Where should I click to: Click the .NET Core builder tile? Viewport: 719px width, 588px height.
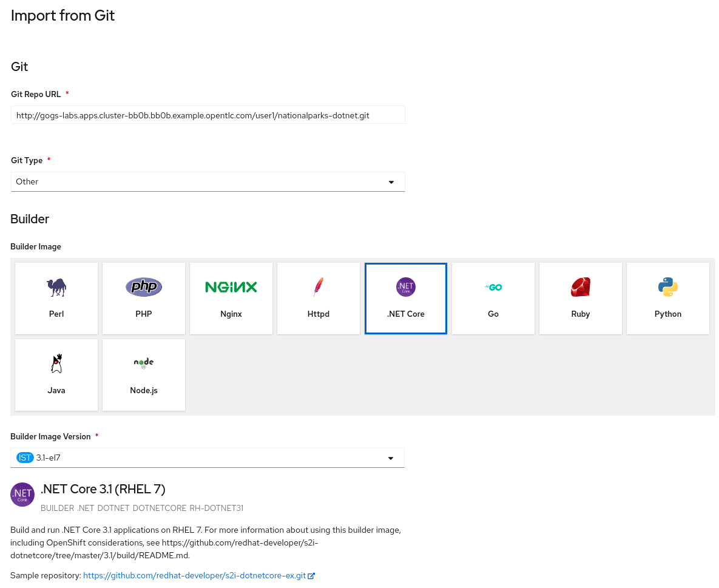[x=406, y=299]
